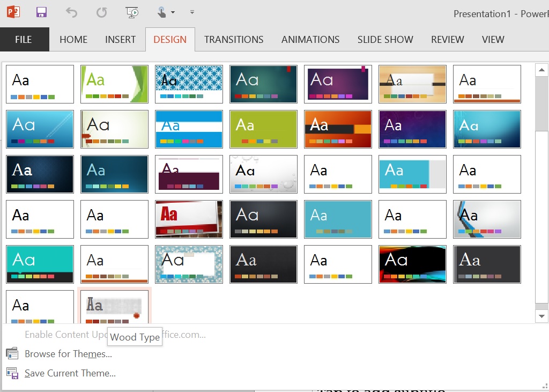The image size is (549, 392).
Task: Switch to the TRANSITIONS tab
Action: 234,39
